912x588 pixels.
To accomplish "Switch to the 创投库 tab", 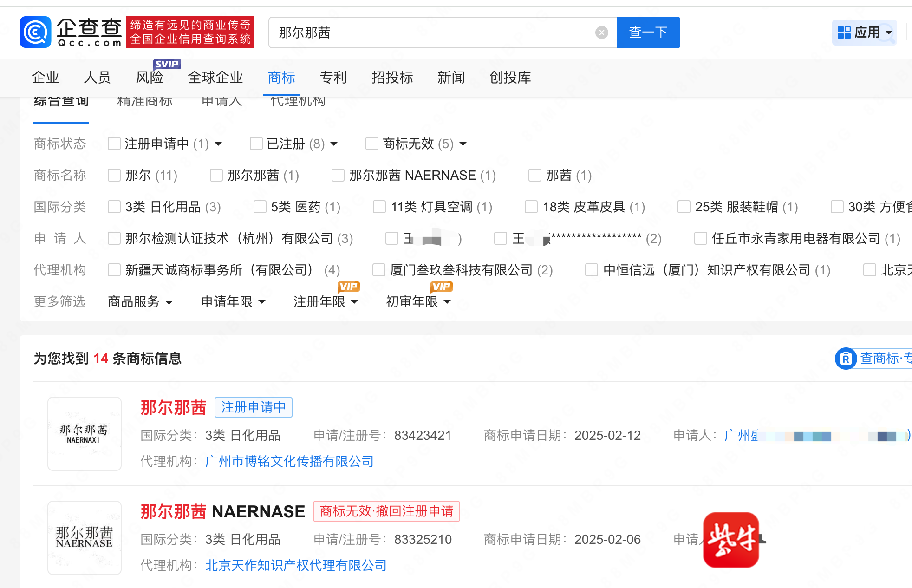I will coord(510,77).
